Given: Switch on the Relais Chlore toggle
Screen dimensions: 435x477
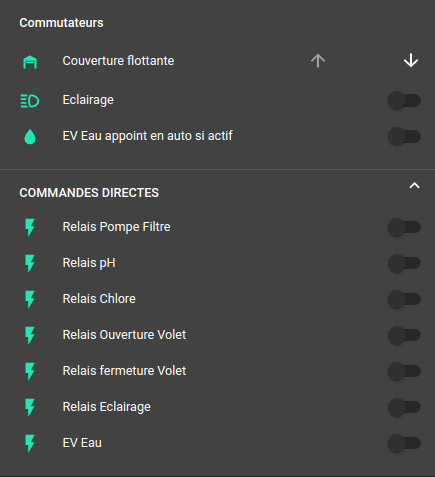Looking at the screenshot, I should 404,299.
